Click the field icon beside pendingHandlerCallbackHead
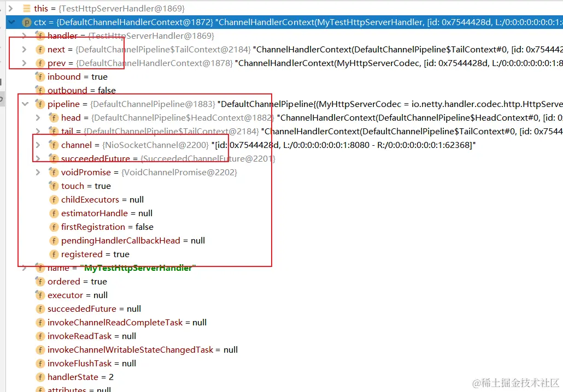The height and width of the screenshot is (392, 563). tap(54, 241)
